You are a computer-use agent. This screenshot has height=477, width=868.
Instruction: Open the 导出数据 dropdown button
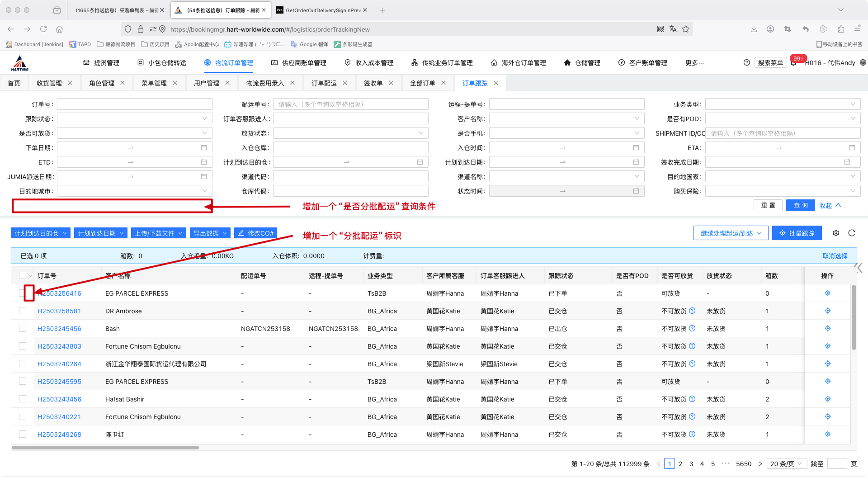click(x=210, y=233)
